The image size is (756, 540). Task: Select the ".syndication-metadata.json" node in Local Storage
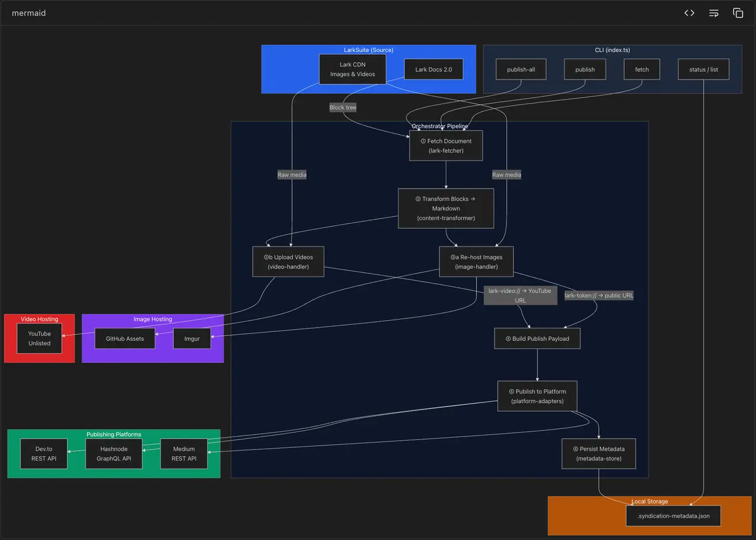tap(673, 515)
